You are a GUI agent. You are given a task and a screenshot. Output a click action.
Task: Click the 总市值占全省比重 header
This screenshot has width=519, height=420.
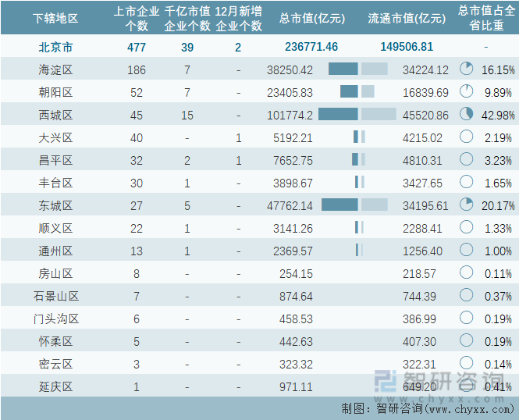(x=486, y=18)
